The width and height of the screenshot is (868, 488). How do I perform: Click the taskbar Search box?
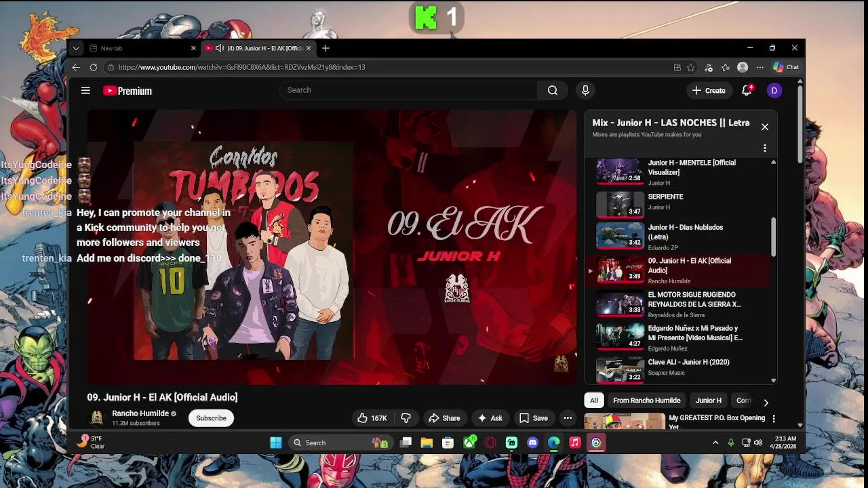[x=339, y=443]
